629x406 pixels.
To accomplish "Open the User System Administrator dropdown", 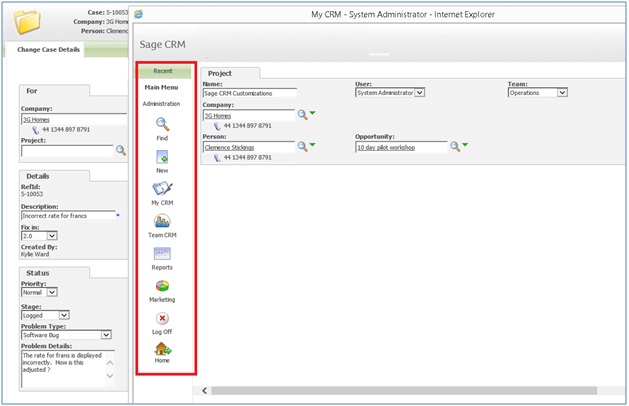I will pos(420,93).
